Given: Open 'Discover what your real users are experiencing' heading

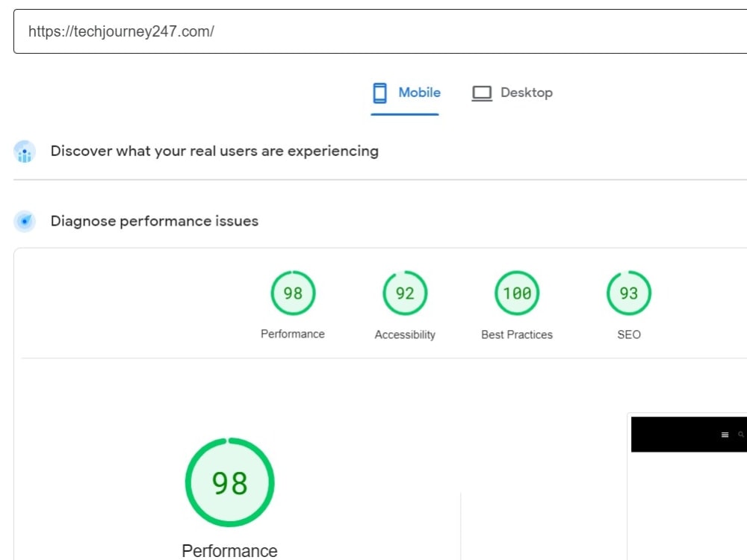Looking at the screenshot, I should [214, 151].
